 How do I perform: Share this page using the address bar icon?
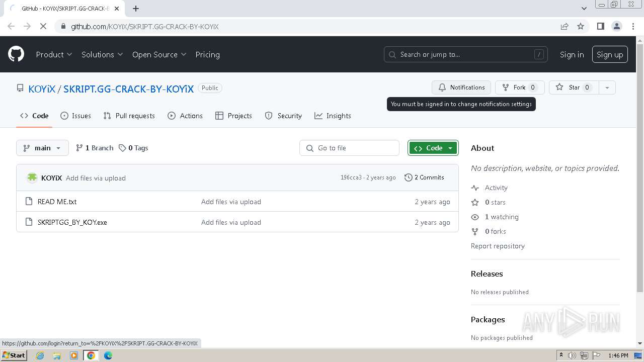pyautogui.click(x=565, y=26)
